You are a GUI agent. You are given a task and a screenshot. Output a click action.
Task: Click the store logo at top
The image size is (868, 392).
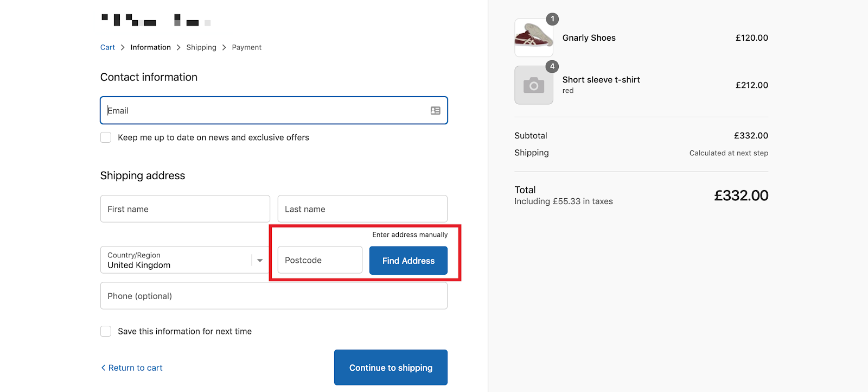coord(156,21)
